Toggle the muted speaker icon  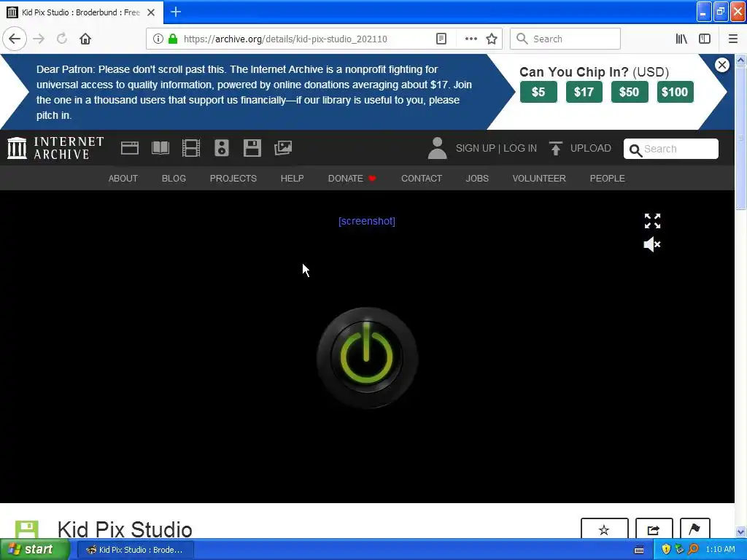click(651, 244)
